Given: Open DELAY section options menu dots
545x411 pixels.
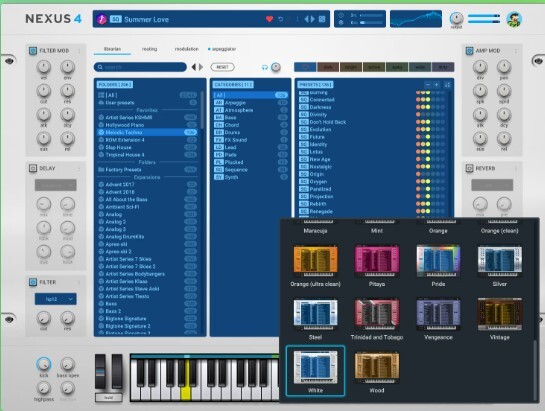Looking at the screenshot, I should [x=79, y=169].
